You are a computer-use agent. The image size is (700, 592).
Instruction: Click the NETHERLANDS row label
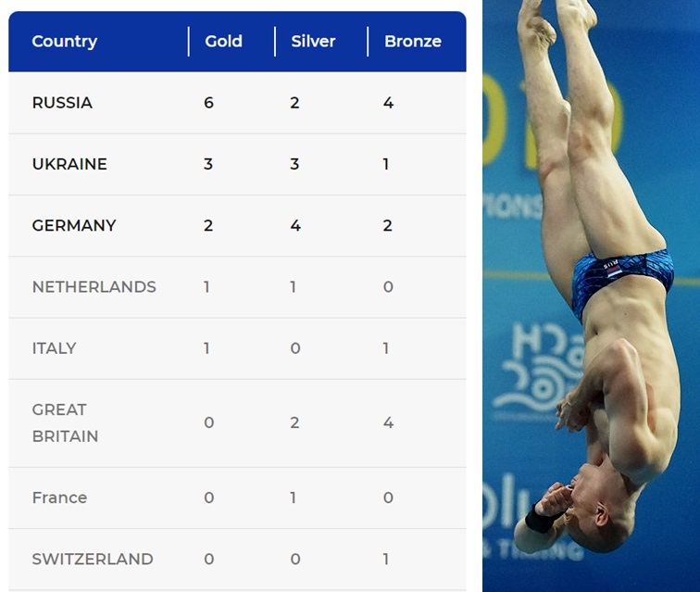pos(94,287)
